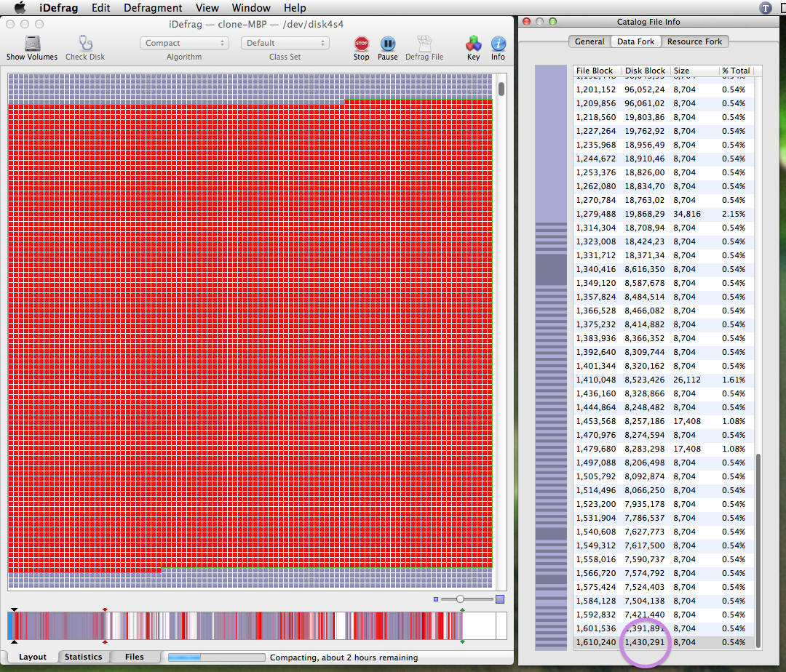Viewport: 786px width, 672px height.
Task: Select row with file block 1,279,488
Action: (664, 214)
